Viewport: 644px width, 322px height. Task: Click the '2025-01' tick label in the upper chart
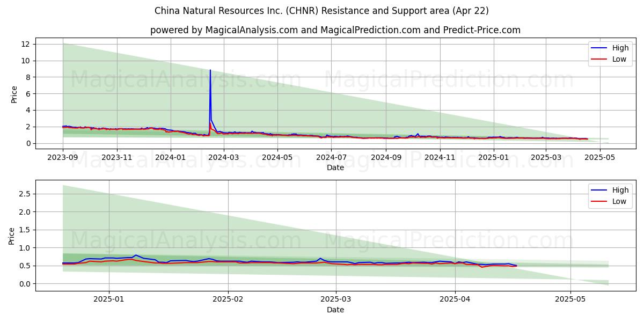[494, 158]
